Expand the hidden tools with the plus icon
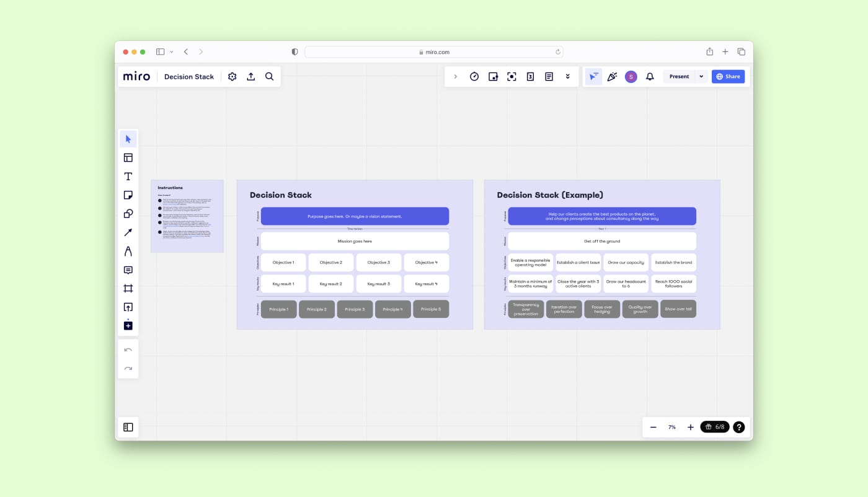 (x=128, y=325)
